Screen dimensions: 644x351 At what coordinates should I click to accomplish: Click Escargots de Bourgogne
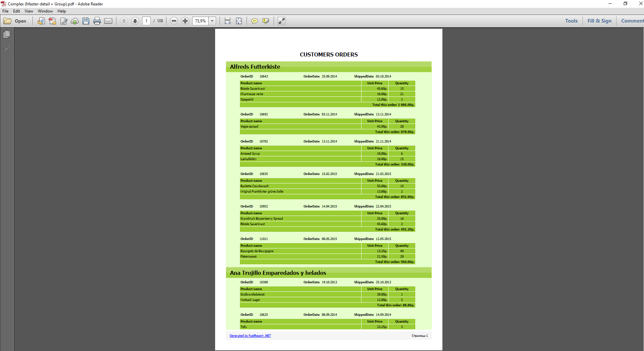coord(257,251)
